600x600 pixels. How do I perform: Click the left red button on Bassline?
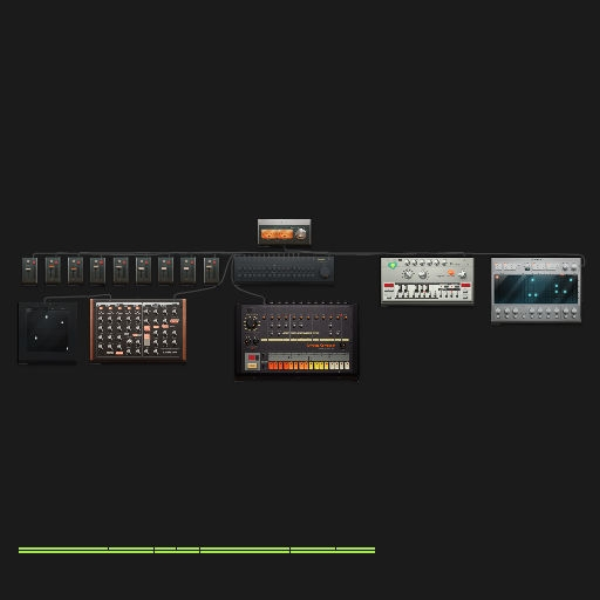tap(389, 285)
